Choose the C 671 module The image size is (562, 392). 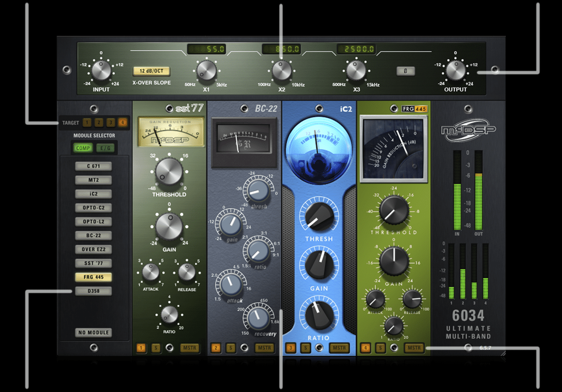click(x=93, y=166)
